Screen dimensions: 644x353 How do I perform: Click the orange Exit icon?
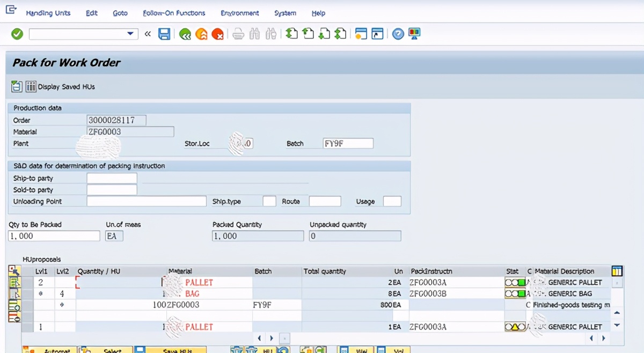point(201,34)
